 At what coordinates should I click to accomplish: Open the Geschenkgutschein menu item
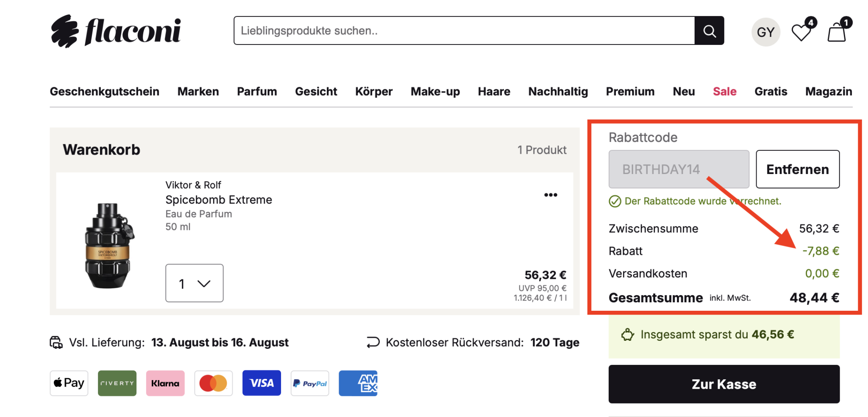(x=105, y=91)
